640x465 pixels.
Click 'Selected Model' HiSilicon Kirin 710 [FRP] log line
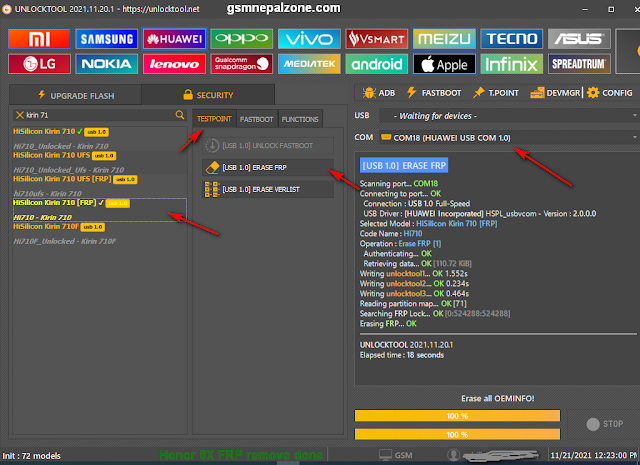pos(428,223)
